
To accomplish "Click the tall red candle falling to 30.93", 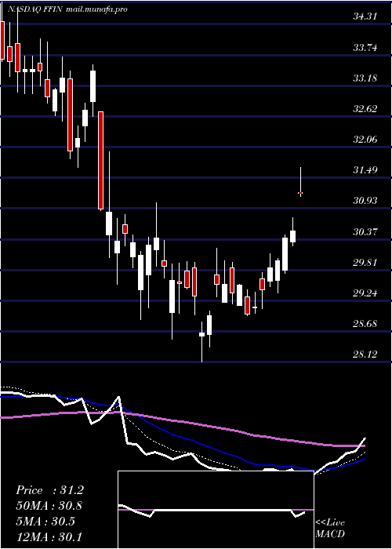I will [x=101, y=160].
